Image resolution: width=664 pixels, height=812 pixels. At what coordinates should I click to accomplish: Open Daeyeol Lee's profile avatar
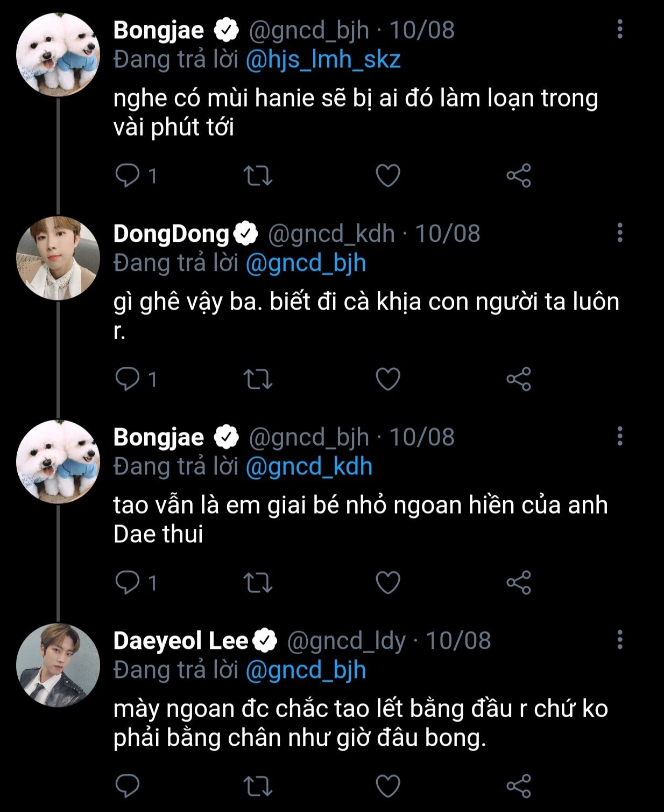coord(58,665)
